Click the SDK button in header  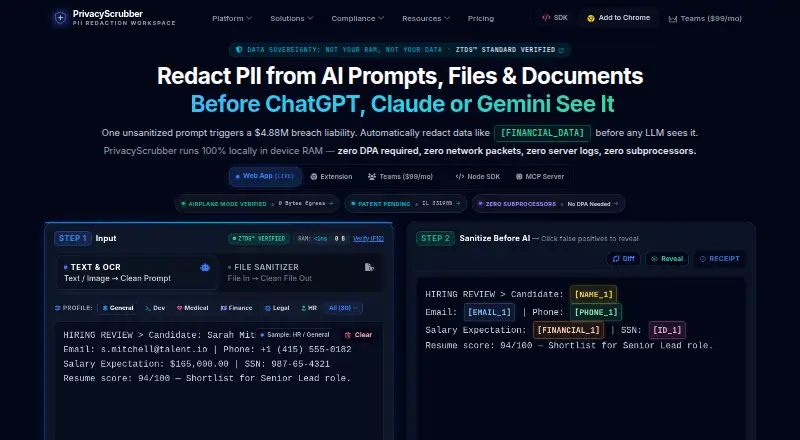pos(555,18)
